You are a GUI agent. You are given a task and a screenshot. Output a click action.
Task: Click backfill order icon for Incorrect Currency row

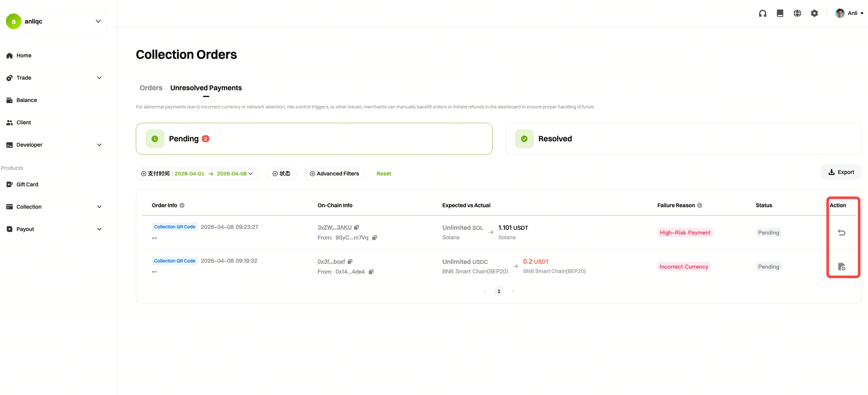point(841,267)
